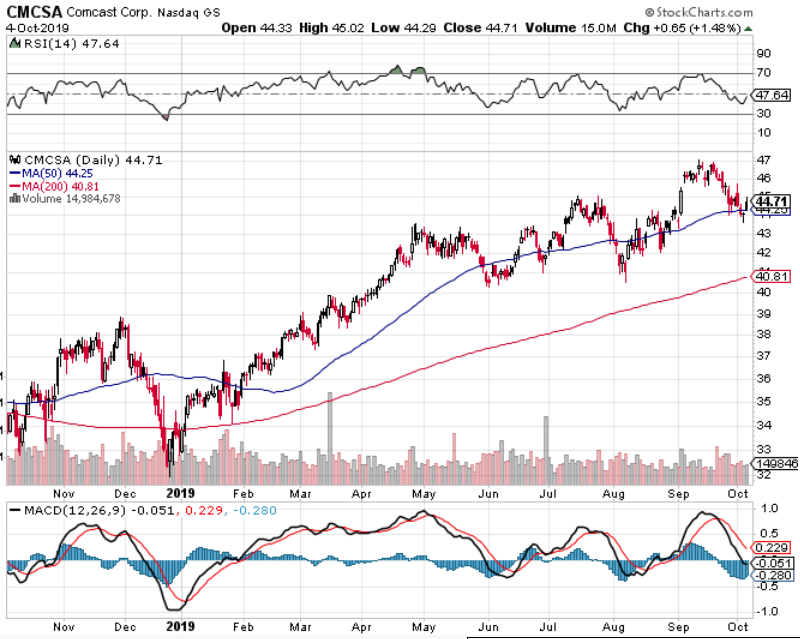Click the RSI(14) legend chart icon
Image resolution: width=800 pixels, height=639 pixels.
coord(15,43)
